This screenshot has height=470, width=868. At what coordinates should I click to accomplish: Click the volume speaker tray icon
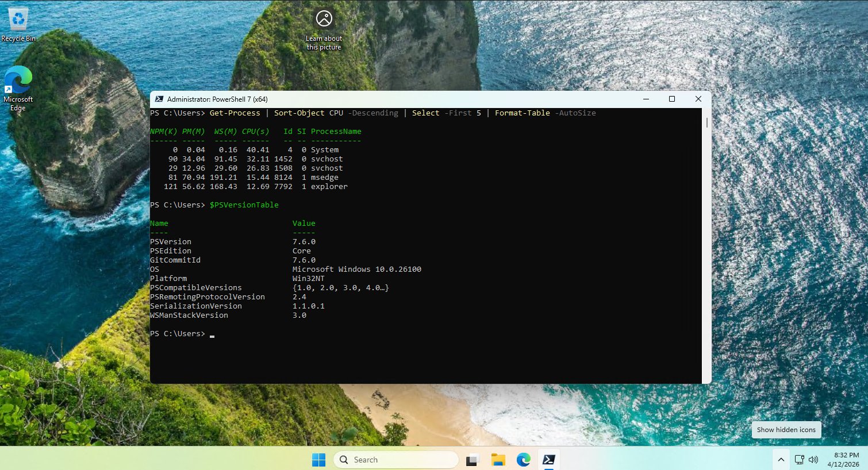pos(813,460)
